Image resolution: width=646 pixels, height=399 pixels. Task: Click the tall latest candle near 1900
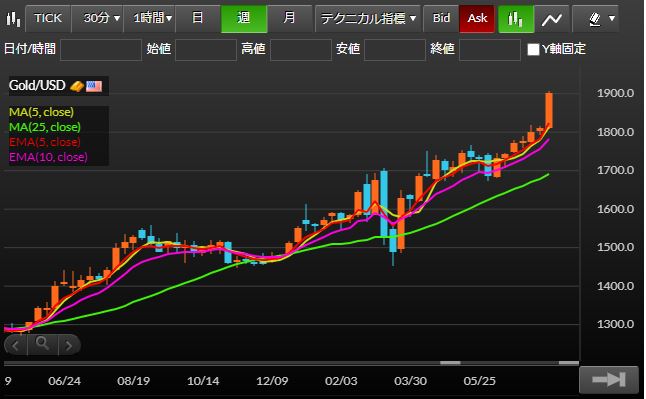click(x=549, y=110)
